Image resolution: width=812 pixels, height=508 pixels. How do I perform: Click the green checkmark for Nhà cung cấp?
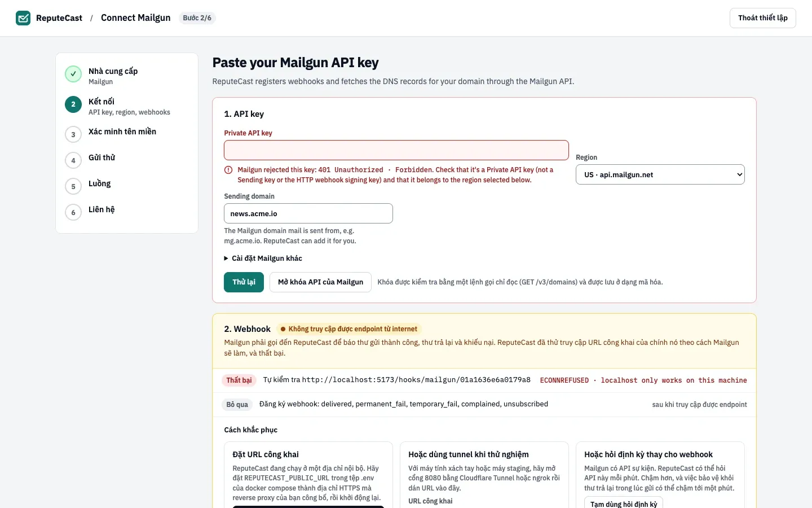coord(73,74)
